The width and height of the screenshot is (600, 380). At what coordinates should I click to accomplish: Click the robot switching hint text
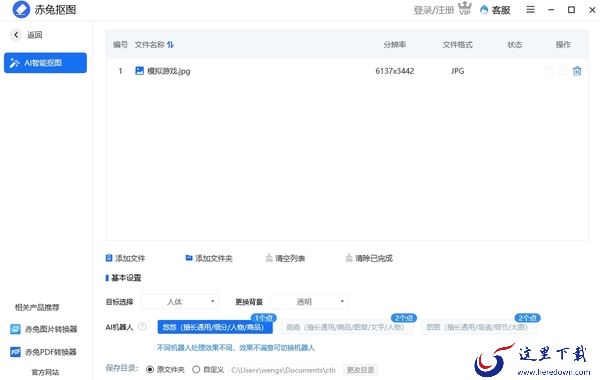point(236,348)
